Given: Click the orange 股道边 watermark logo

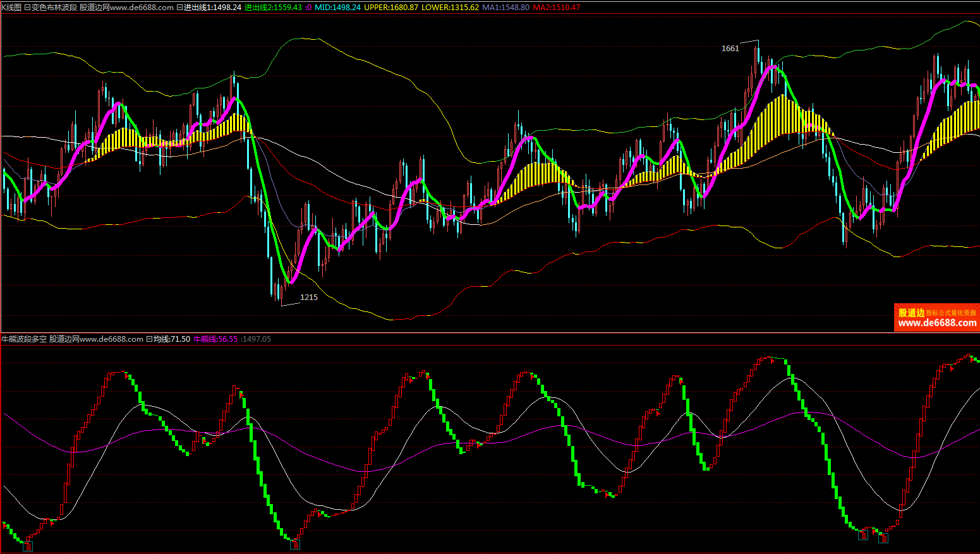Looking at the screenshot, I should 911,313.
